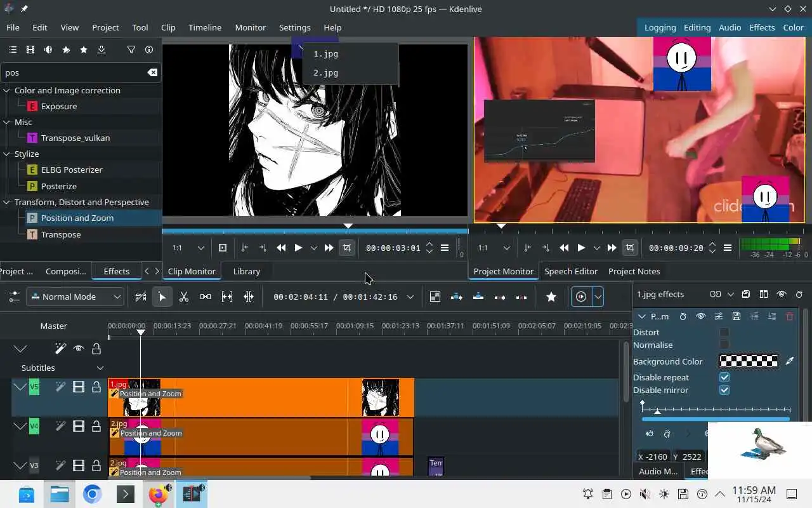This screenshot has height=508, width=812.
Task: Delete Position and Zoom effect trash icon
Action: pyautogui.click(x=790, y=316)
